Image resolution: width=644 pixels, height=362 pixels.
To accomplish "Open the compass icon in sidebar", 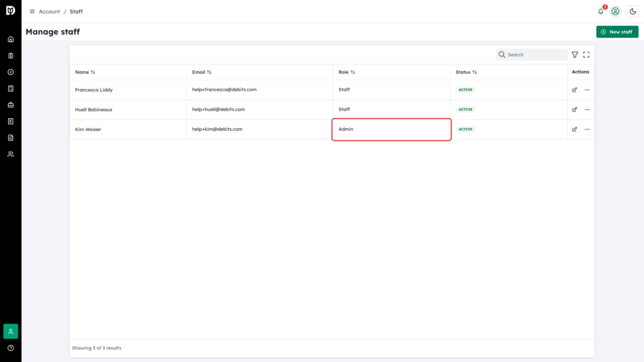I will [11, 72].
